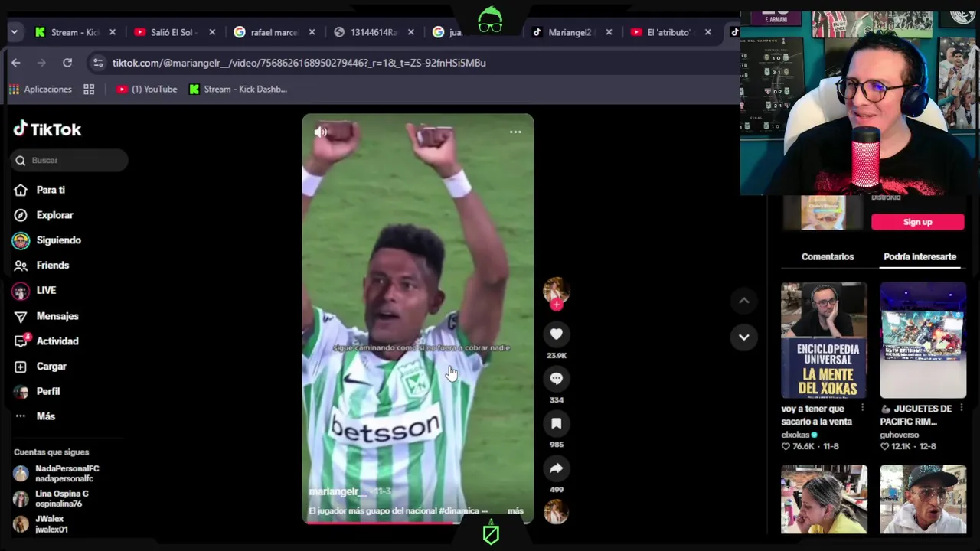
Task: Close the Salió El Sol tab
Action: (x=212, y=32)
